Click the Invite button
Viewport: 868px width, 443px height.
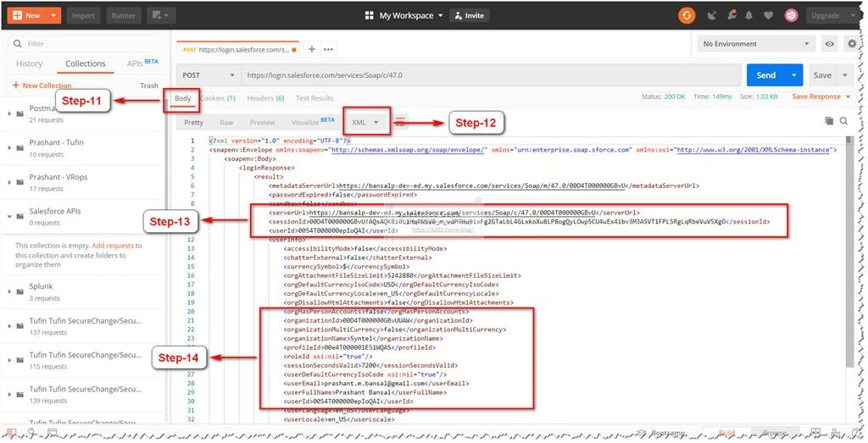tap(469, 15)
